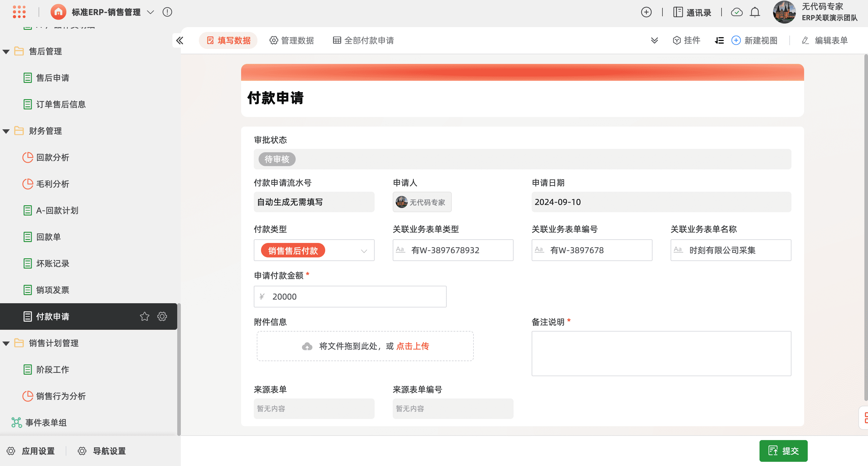Viewport: 868px width, 466px height.
Task: Open the 付款类型 dropdown
Action: pyautogui.click(x=363, y=251)
